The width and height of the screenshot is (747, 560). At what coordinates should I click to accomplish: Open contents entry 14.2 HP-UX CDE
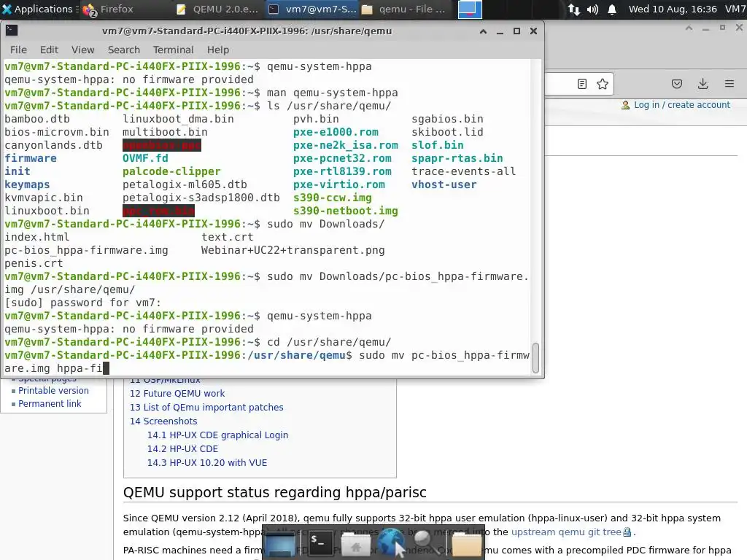pyautogui.click(x=182, y=448)
